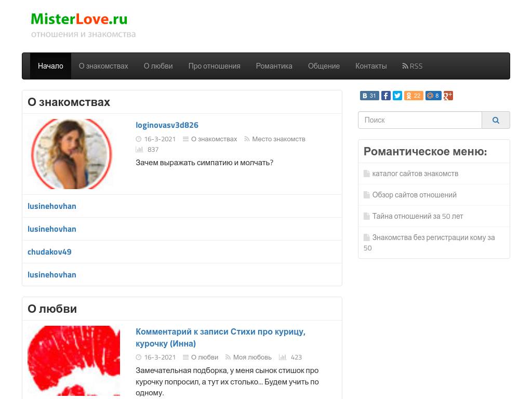
Task: Share the page on Google+
Action: click(x=448, y=96)
